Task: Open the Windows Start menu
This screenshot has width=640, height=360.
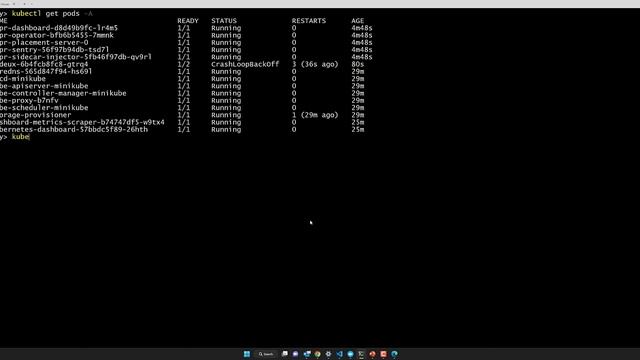Action: click(247, 354)
